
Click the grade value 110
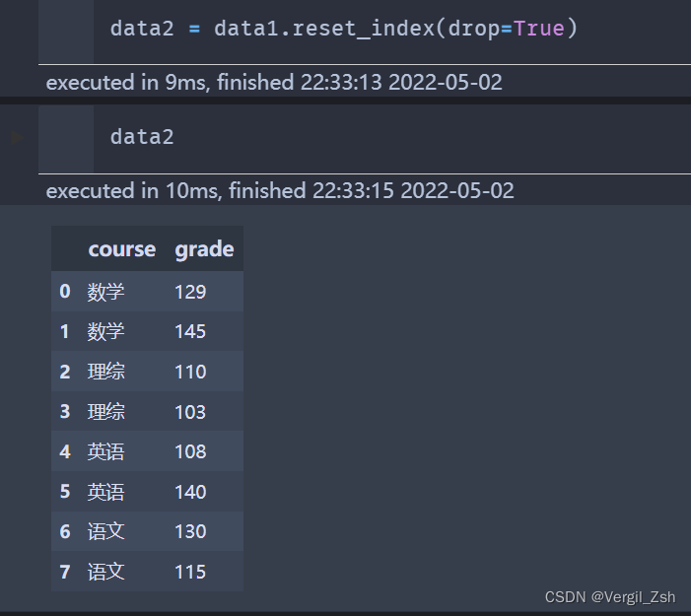pyautogui.click(x=190, y=372)
